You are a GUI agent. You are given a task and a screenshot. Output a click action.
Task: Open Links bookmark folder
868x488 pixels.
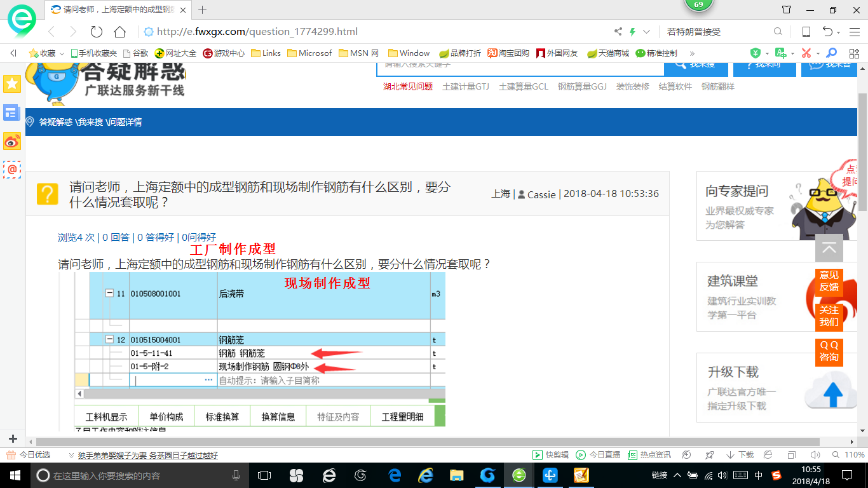click(x=266, y=53)
